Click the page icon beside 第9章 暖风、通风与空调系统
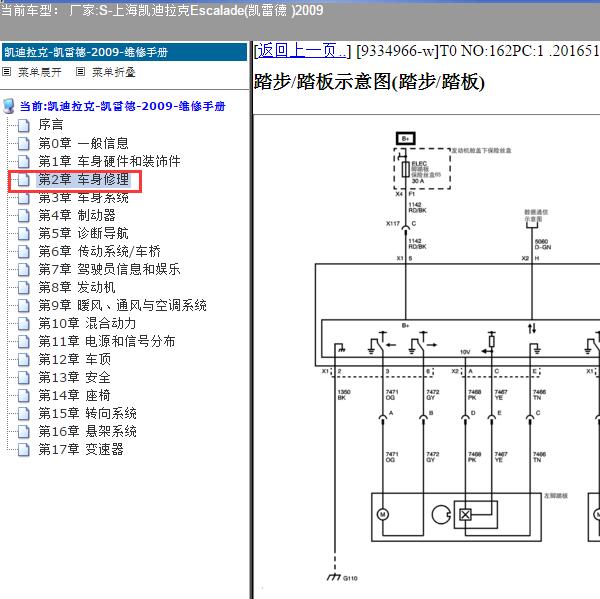This screenshot has height=599, width=600. (24, 305)
